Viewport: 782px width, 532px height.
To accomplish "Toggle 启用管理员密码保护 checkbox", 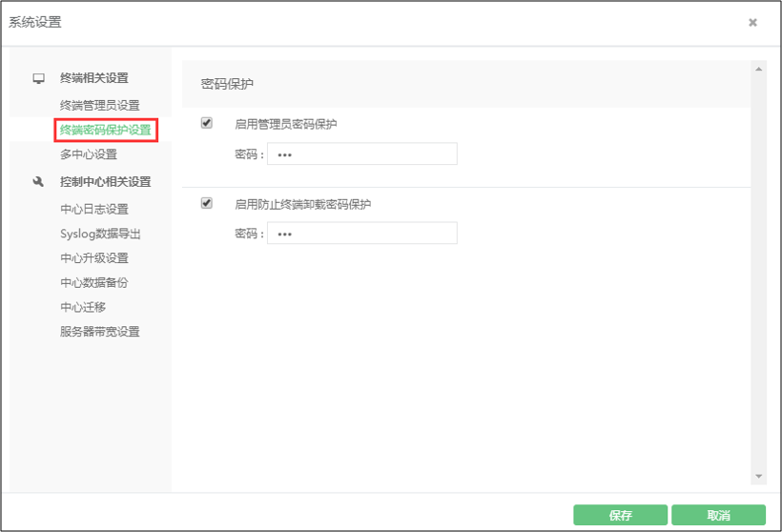I will tap(207, 123).
